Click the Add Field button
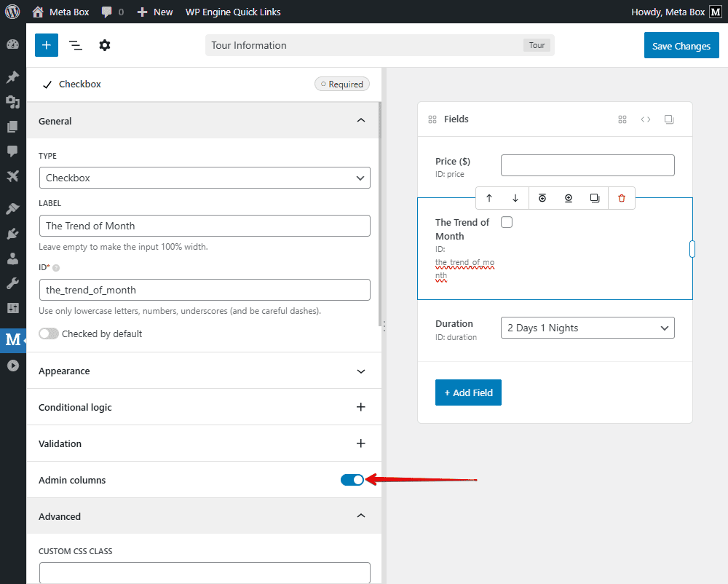Image resolution: width=728 pixels, height=584 pixels. [x=468, y=392]
